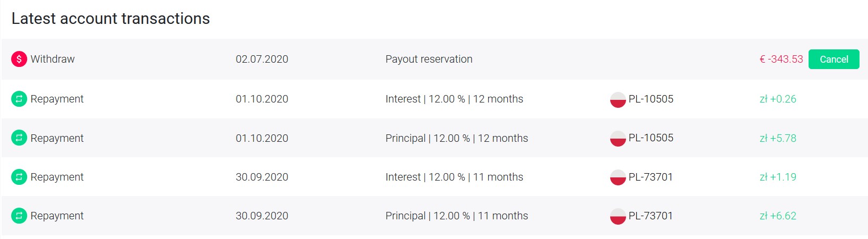Click the red Withdraw dollar icon
This screenshot has width=868, height=239.
[x=19, y=59]
